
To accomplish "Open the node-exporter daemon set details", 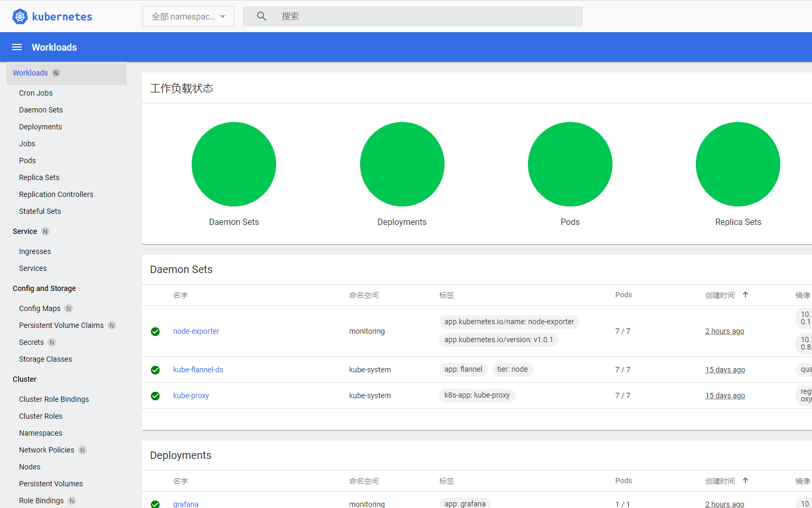I will 196,331.
